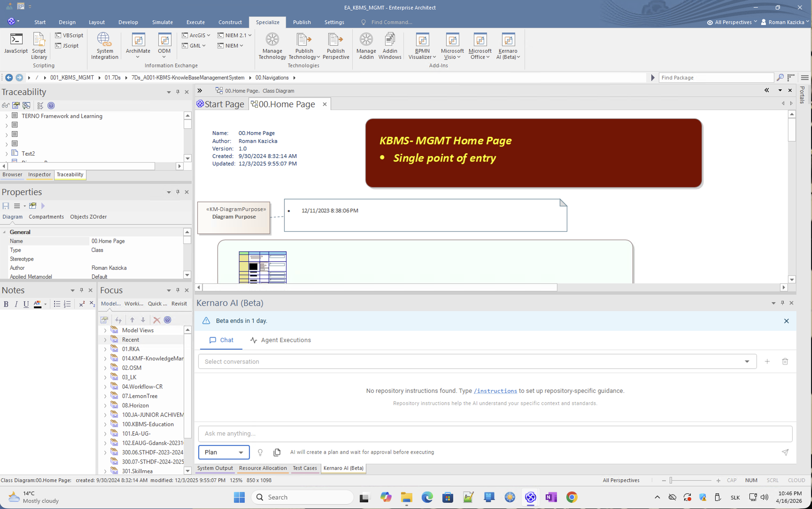This screenshot has width=812, height=509.
Task: Open the All Perspectives dropdown
Action: pyautogui.click(x=732, y=22)
